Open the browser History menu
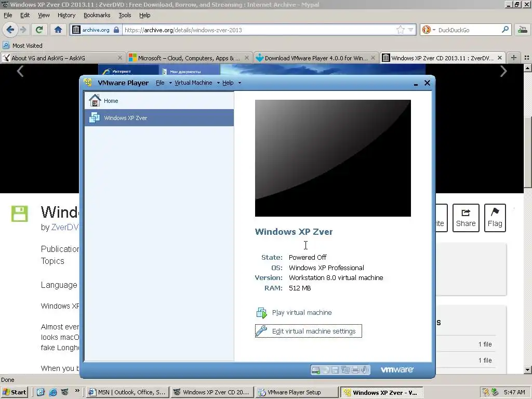Screen dimensions: 532x399 [x=66, y=15]
